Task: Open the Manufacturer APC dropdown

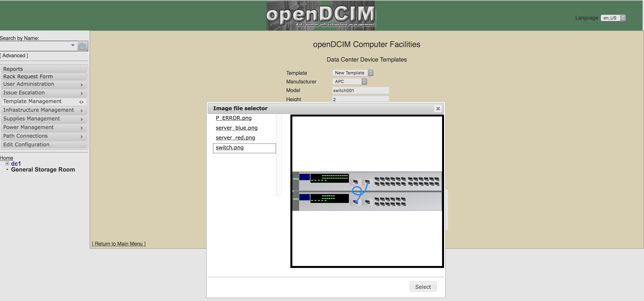Action: 349,82
